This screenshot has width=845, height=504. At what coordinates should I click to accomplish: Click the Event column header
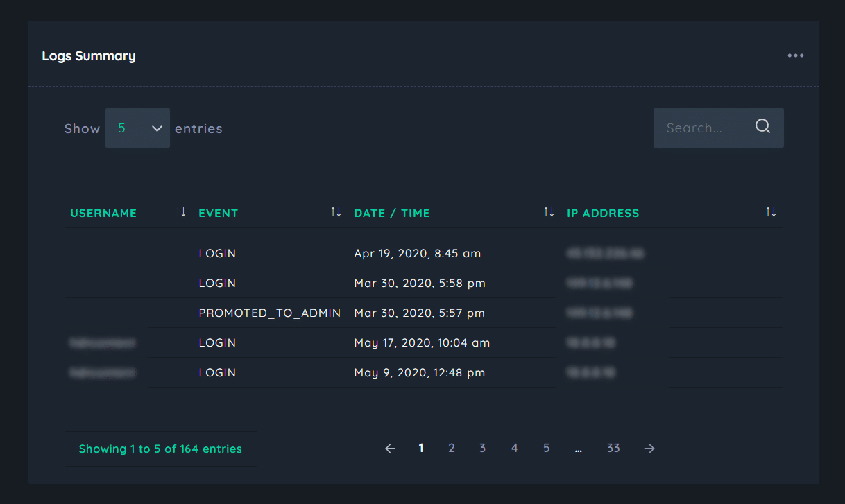[218, 213]
